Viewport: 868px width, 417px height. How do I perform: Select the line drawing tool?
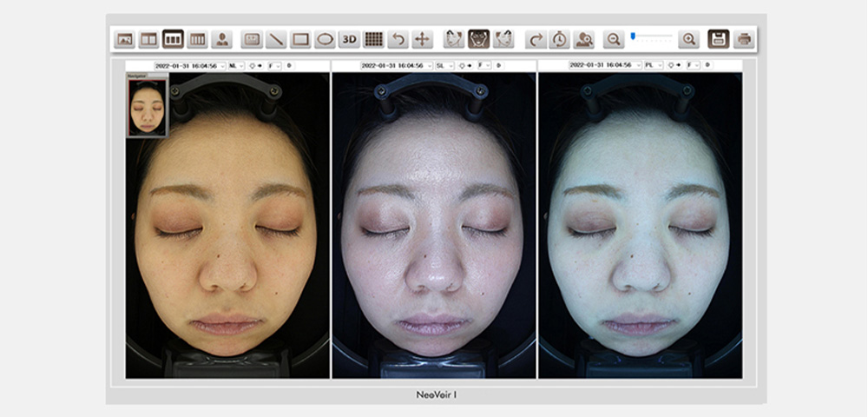coord(276,39)
